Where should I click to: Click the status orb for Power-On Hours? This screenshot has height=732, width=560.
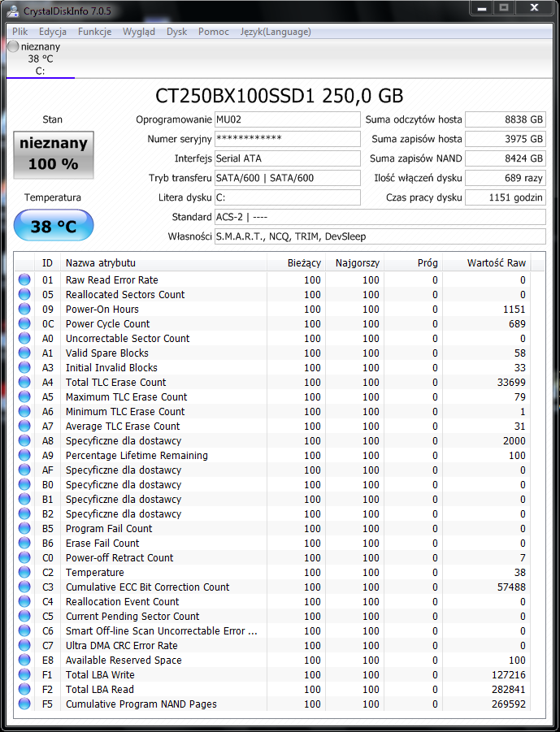(x=24, y=309)
